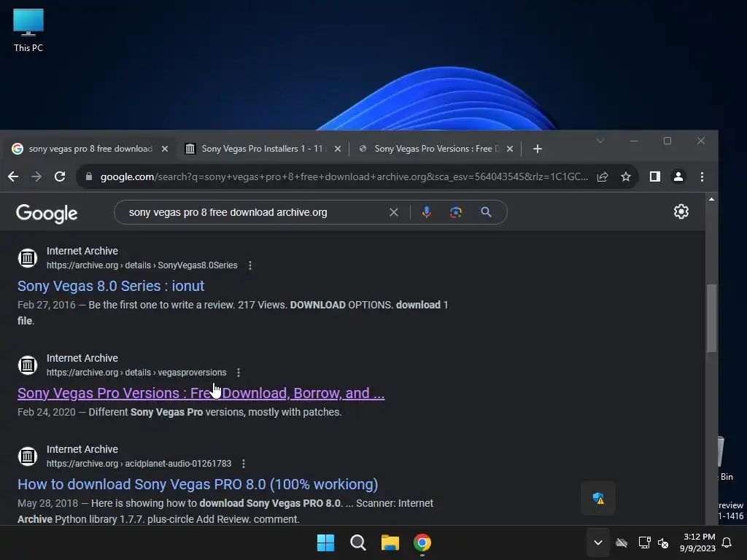Open clock showing 3:12 PM
Screen dimensions: 747x560
(x=698, y=542)
